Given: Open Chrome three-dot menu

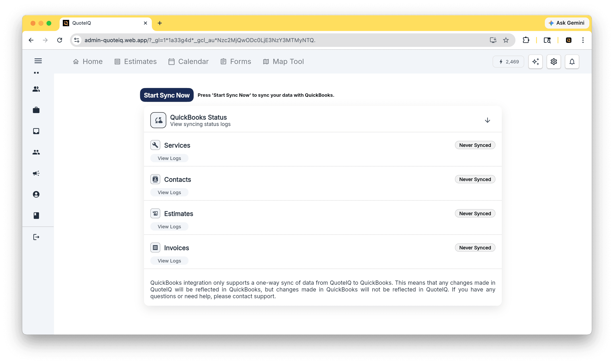Looking at the screenshot, I should point(583,40).
